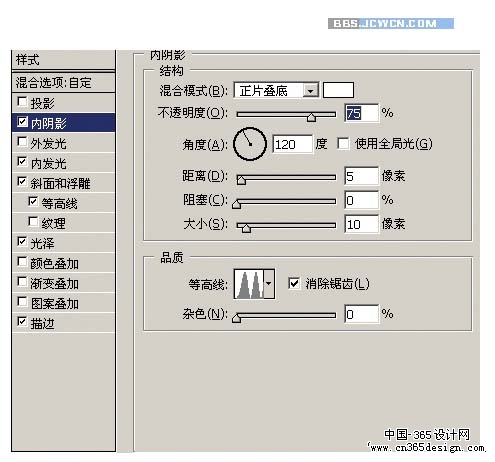Image resolution: width=495 pixels, height=462 pixels.
Task: Open the blend mode 正片叠底 dropdown
Action: (x=276, y=90)
